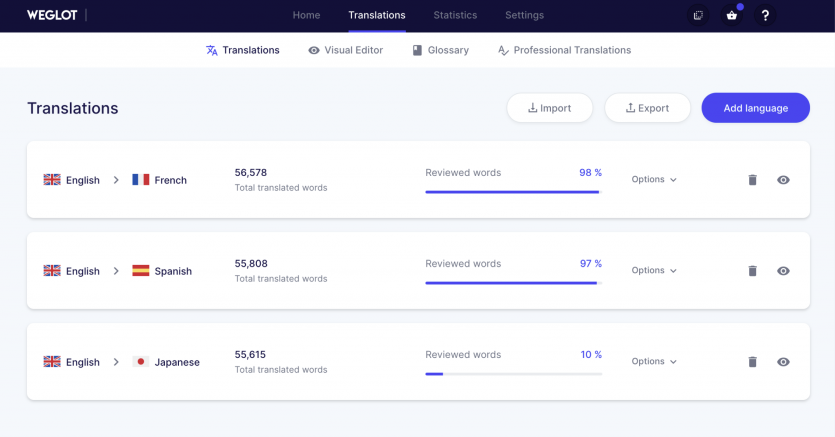
Task: Click French reviewed words progress bar
Action: (x=513, y=192)
